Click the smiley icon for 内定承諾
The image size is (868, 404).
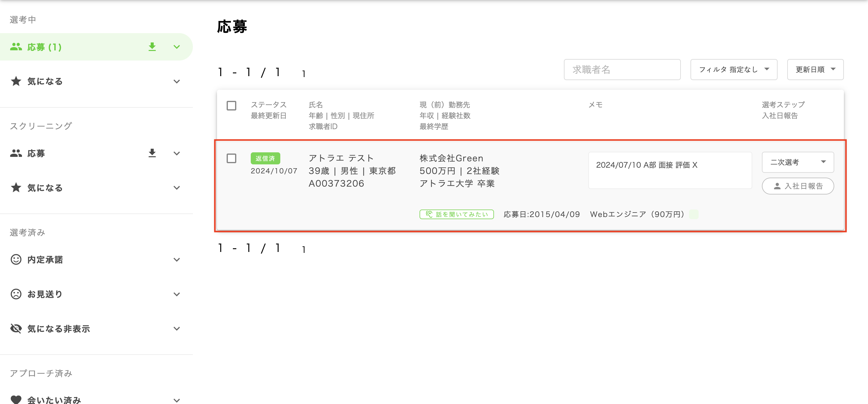(16, 259)
